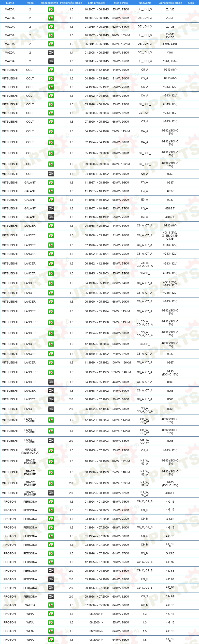Select the '64kW / 87KM' power cell
Screen dimensions: 199x644
[x=121, y=553]
